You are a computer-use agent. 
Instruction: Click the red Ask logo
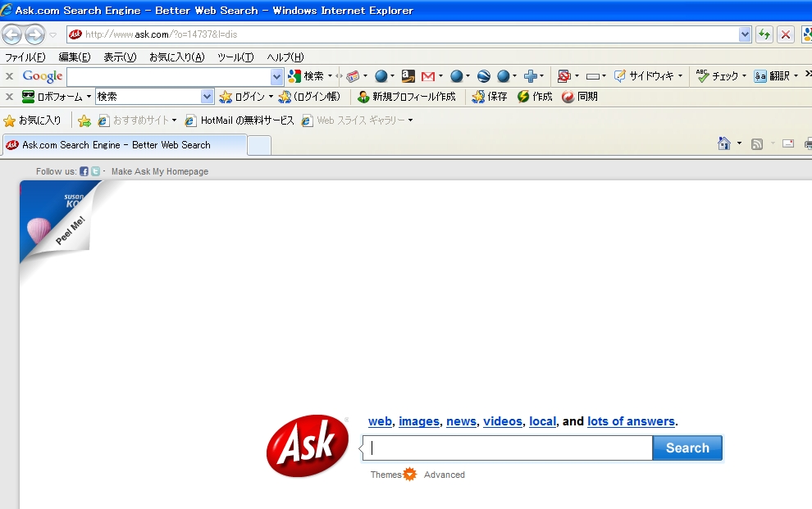tap(308, 446)
